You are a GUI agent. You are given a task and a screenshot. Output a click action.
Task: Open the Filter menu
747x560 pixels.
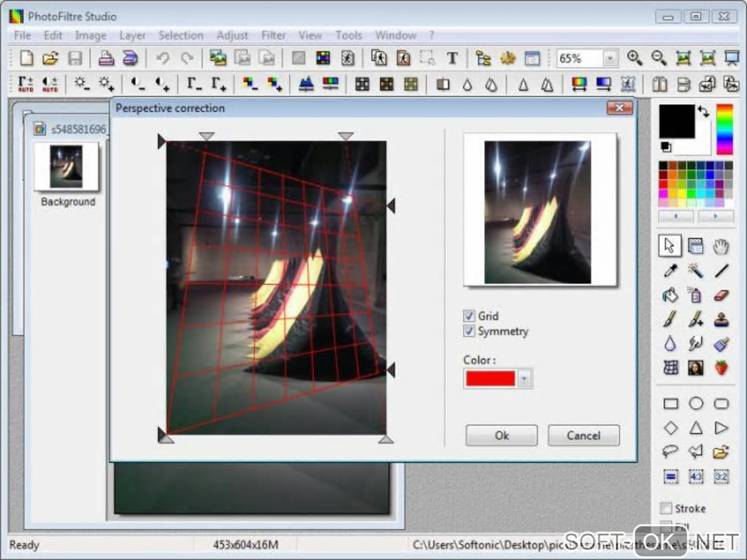coord(274,35)
